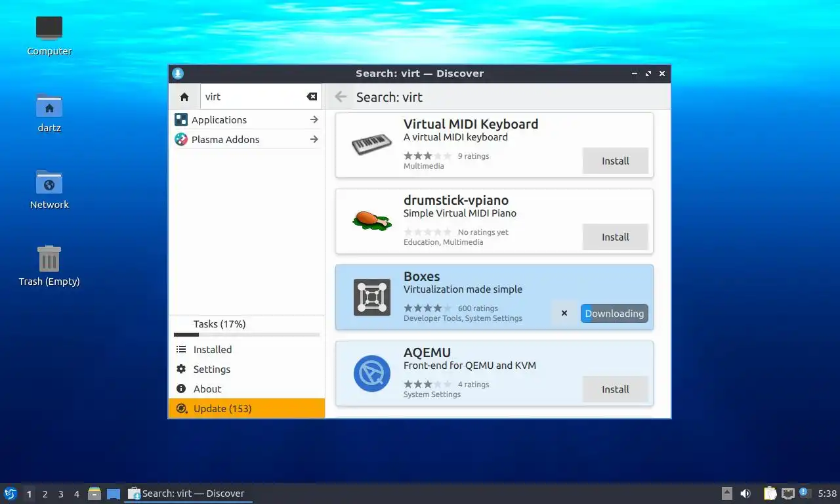The image size is (840, 504).
Task: Select the Trash (Empty) desktop icon
Action: [x=49, y=259]
